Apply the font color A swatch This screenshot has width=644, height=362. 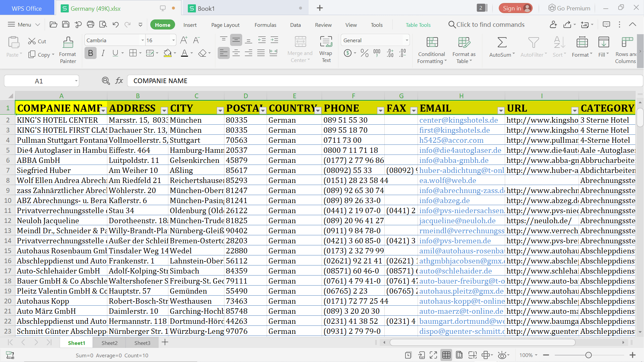coord(184,53)
